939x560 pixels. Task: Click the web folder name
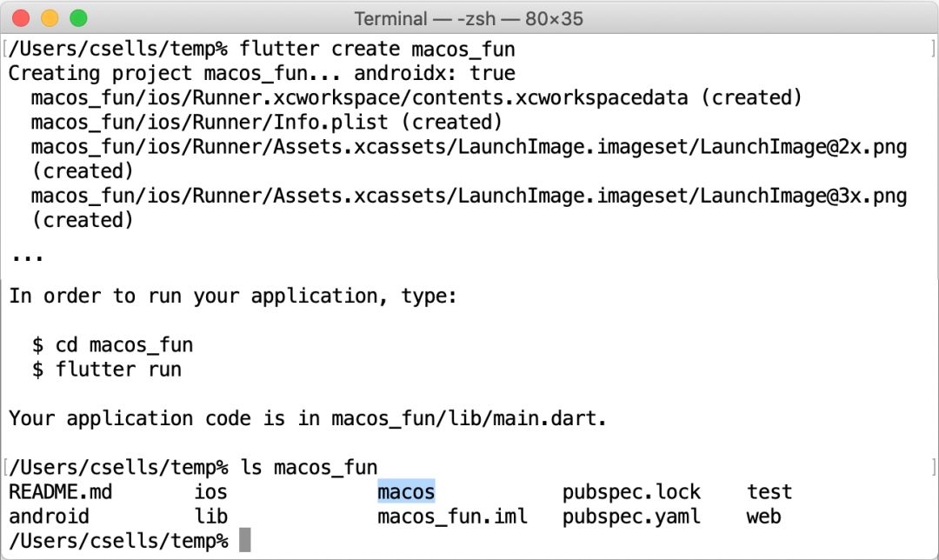(x=763, y=517)
